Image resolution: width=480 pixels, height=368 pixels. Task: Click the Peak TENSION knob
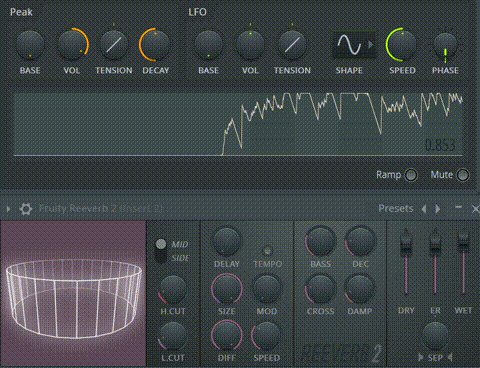[114, 45]
